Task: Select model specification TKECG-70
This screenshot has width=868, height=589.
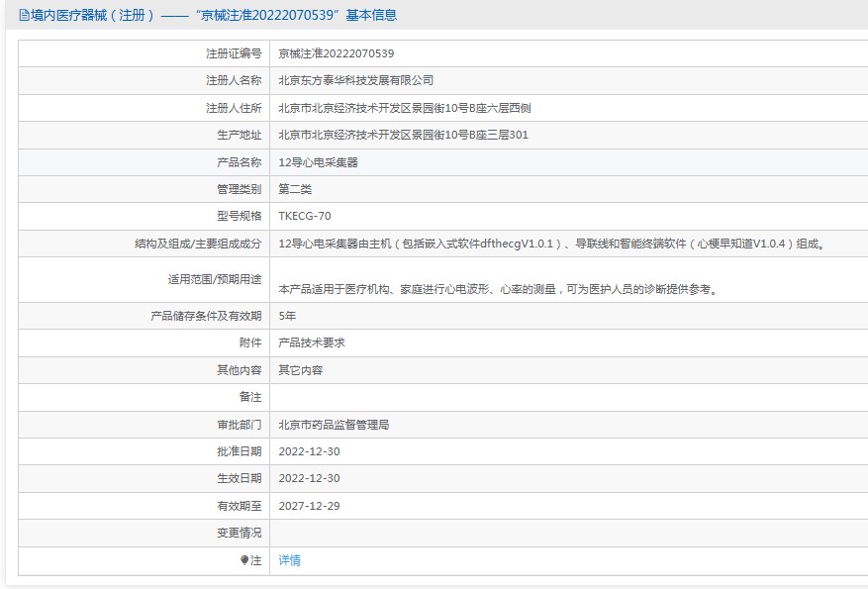Action: pyautogui.click(x=305, y=216)
